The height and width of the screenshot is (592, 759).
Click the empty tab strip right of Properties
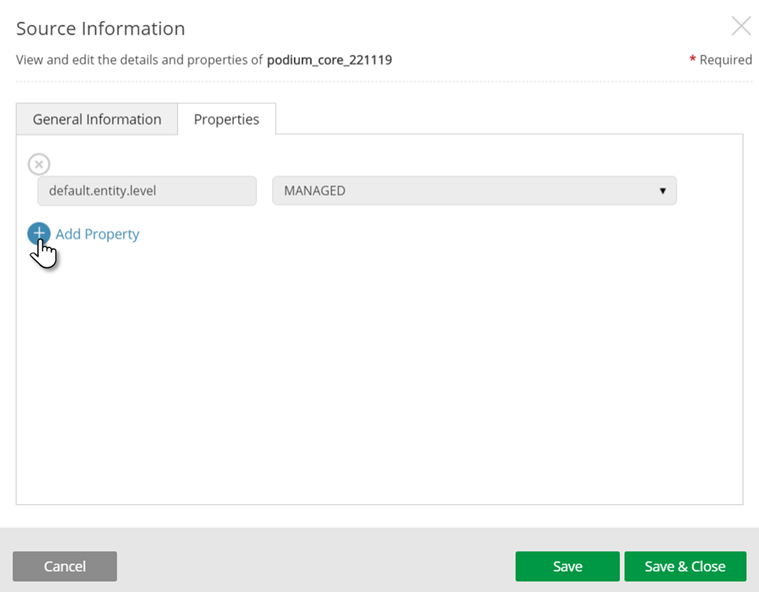click(x=510, y=119)
